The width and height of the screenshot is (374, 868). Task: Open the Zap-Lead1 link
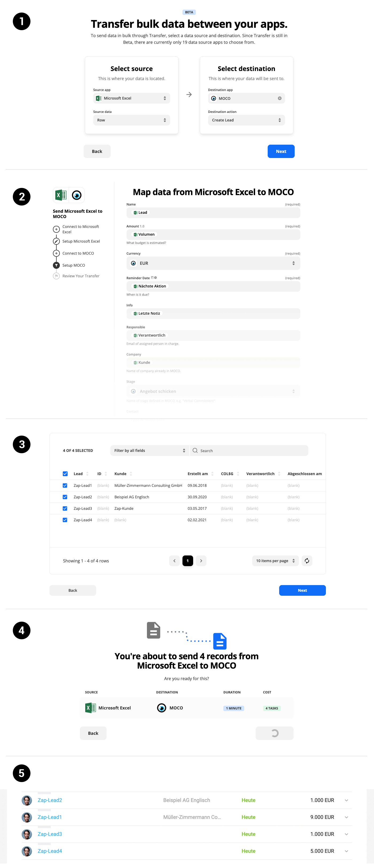(50, 817)
